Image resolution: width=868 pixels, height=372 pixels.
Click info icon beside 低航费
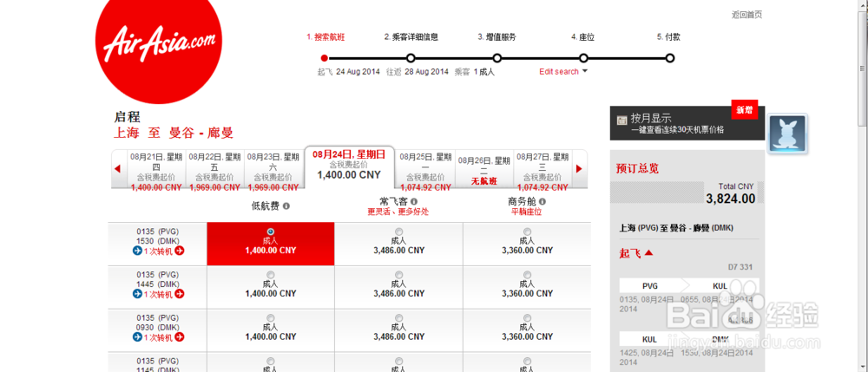286,206
